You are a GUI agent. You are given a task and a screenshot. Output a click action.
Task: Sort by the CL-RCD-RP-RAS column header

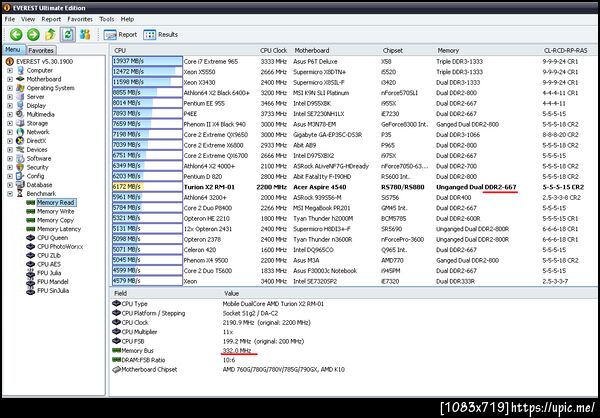(565, 51)
